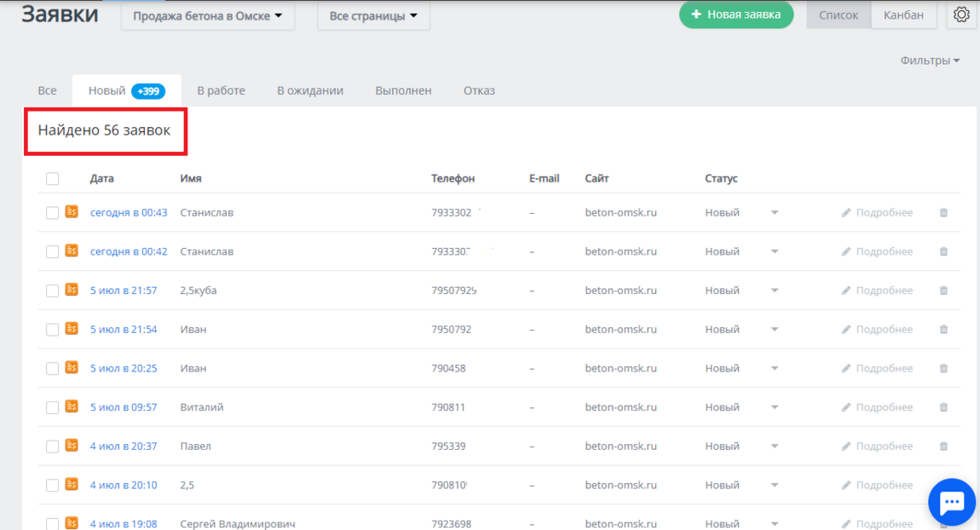Click trash icon for the 2,5куба request
980x530 pixels.
click(943, 291)
